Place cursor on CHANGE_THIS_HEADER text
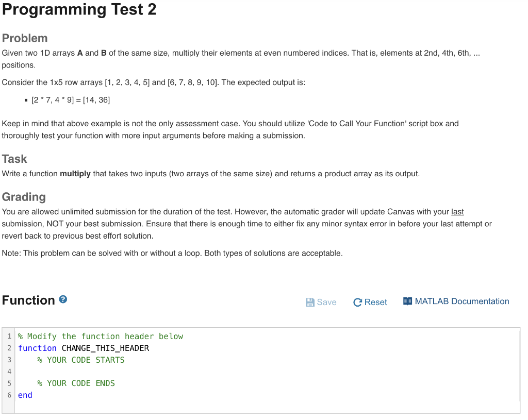528x420 pixels. (105, 348)
